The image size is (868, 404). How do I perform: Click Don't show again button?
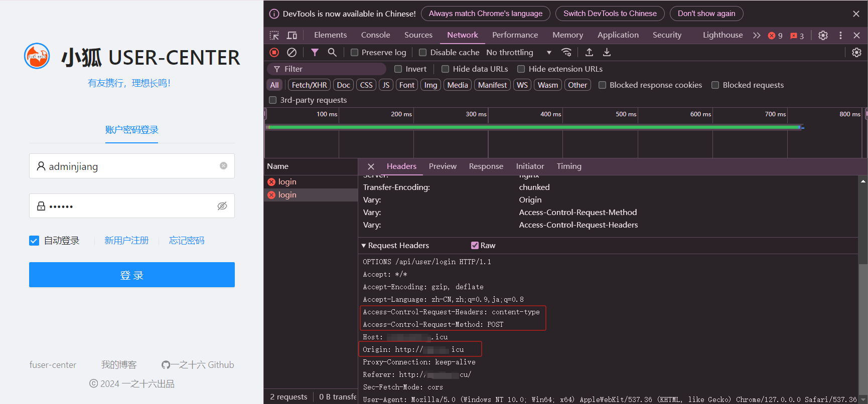[706, 14]
